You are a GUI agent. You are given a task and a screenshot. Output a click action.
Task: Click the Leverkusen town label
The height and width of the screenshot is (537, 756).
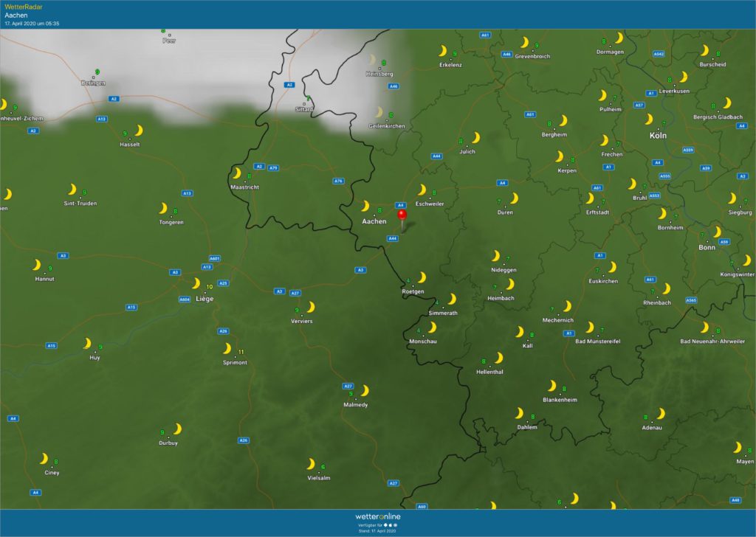pos(674,91)
